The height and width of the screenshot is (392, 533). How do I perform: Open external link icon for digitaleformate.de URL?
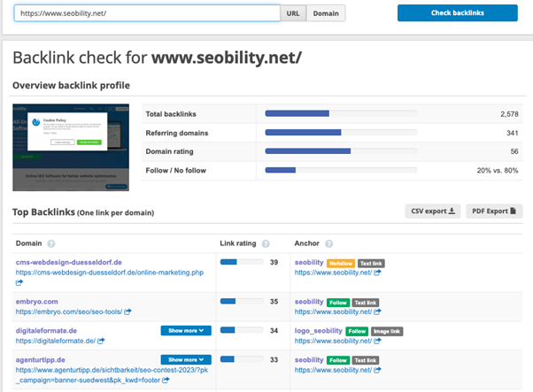click(103, 341)
